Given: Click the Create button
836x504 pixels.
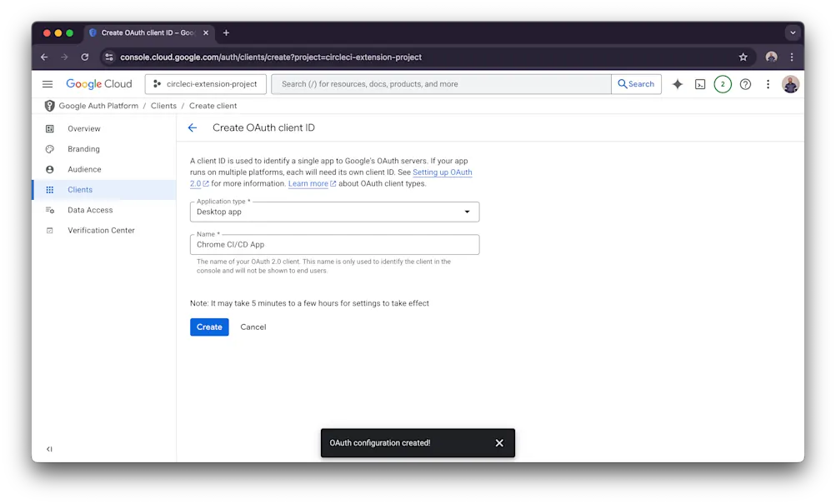Looking at the screenshot, I should point(208,327).
